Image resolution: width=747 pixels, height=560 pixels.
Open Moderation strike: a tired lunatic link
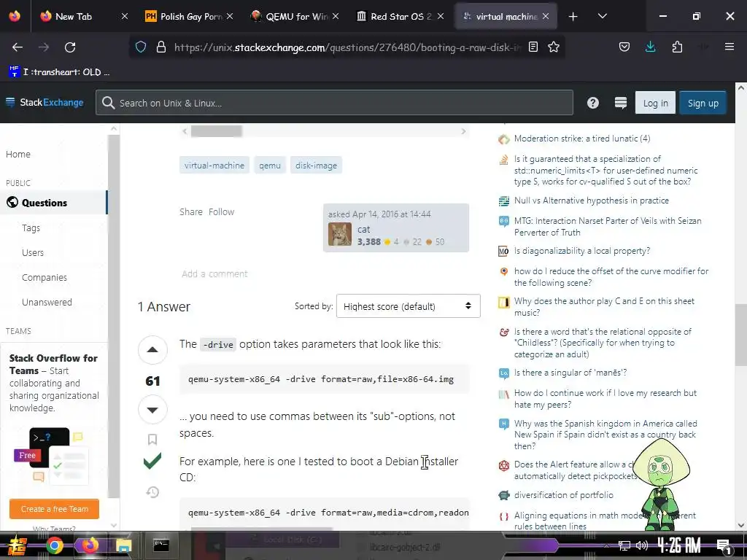(581, 139)
